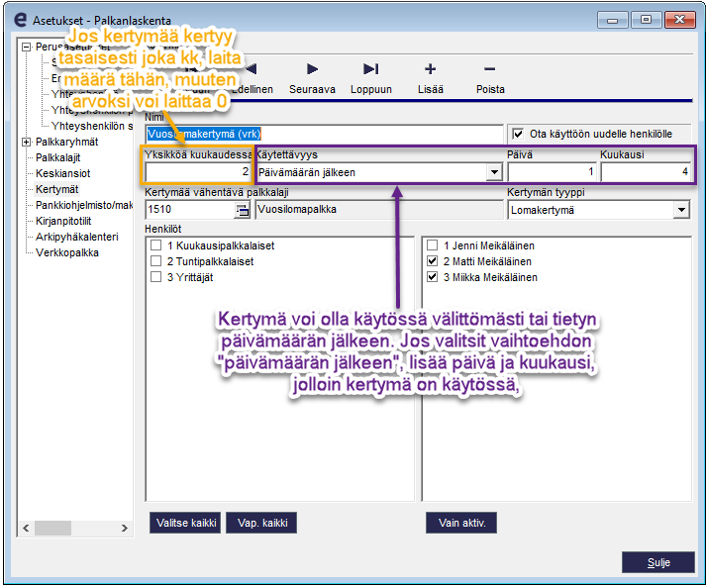707x588 pixels.
Task: Open Kirjanpitotilit in the settings tree
Action: (63, 221)
